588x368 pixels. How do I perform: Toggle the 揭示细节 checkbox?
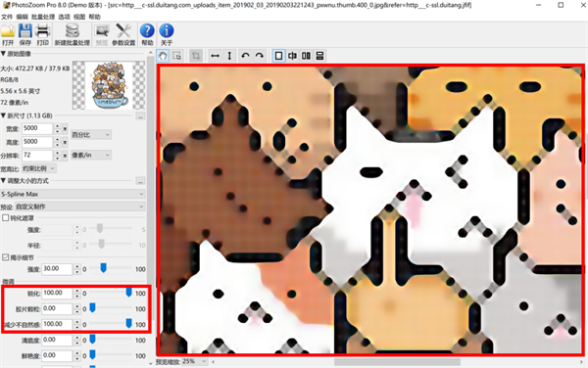(x=6, y=257)
